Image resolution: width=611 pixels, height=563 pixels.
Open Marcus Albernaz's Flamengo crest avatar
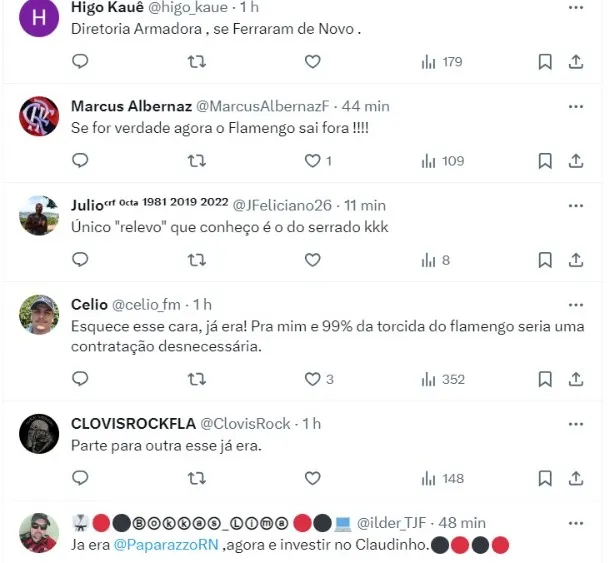coord(39,116)
